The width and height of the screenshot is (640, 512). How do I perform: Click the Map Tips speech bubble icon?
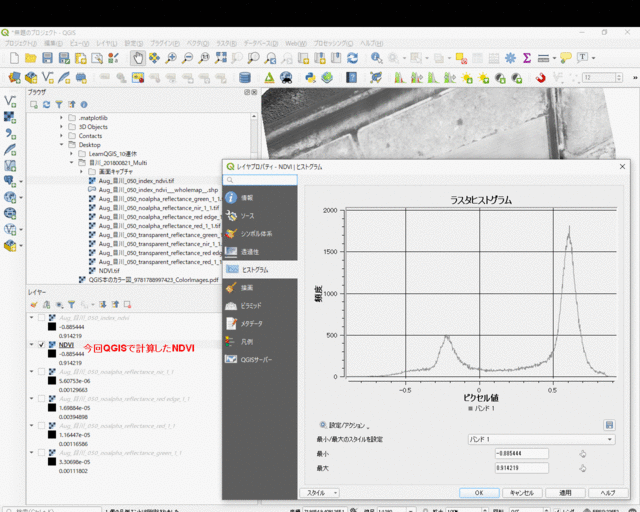click(565, 58)
